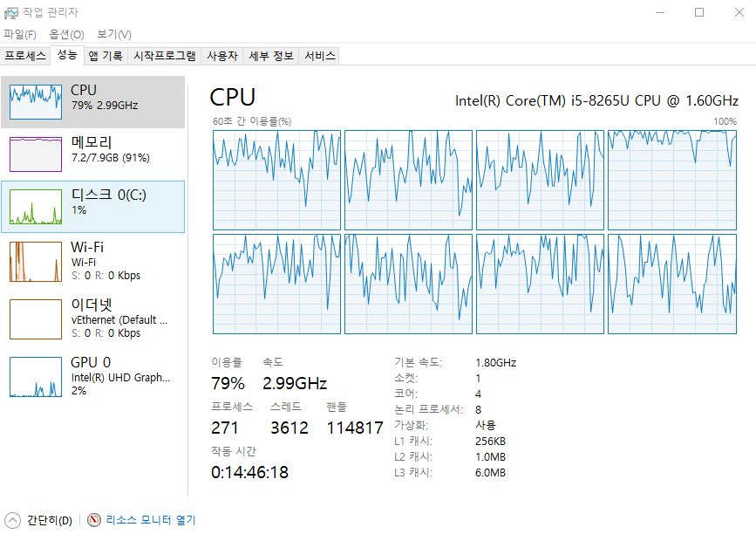The image size is (756, 541).
Task: Click the 리소스 모니터 열기 link
Action: click(x=150, y=520)
